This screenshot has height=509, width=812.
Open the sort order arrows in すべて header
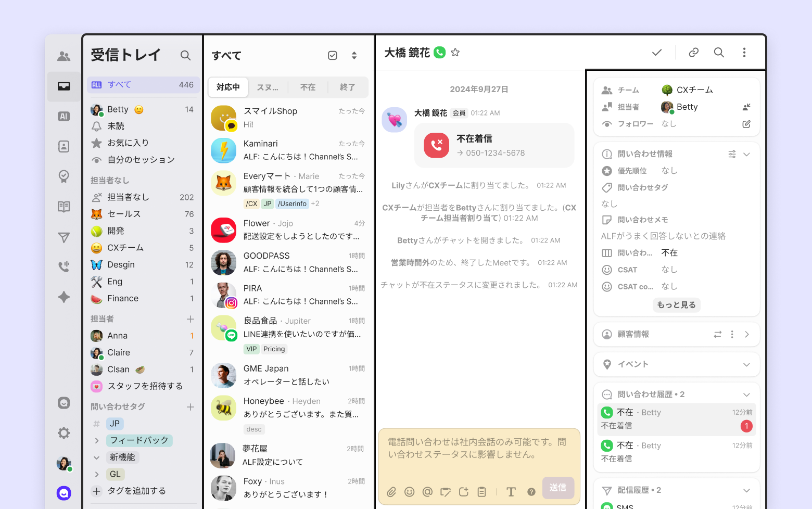(x=354, y=56)
